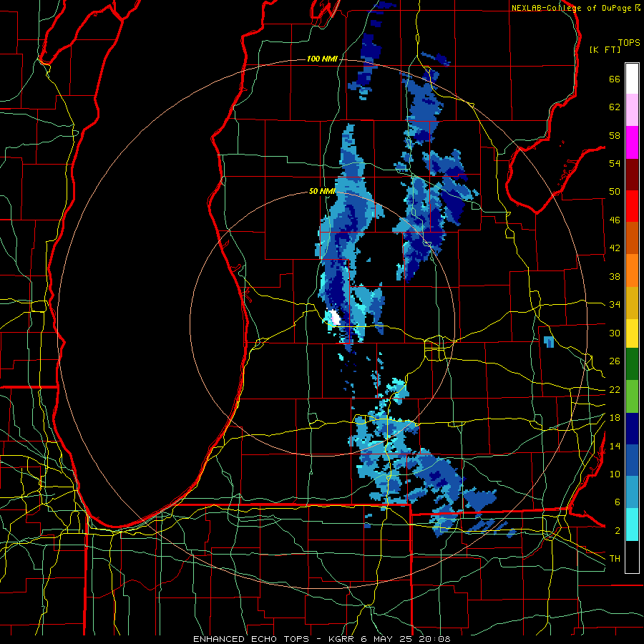Pick the dark red (maroon) legend swatch
644x644 pixels.
pos(632,175)
